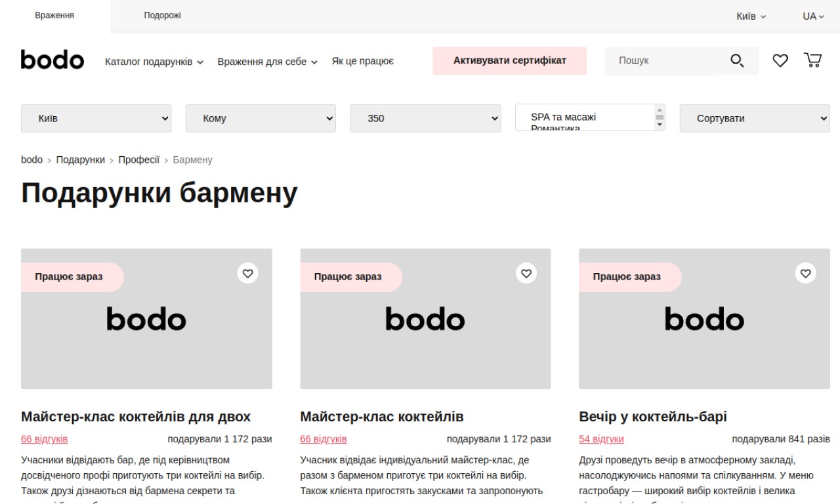Open 66 відгуків for коктейлів для двох

44,439
